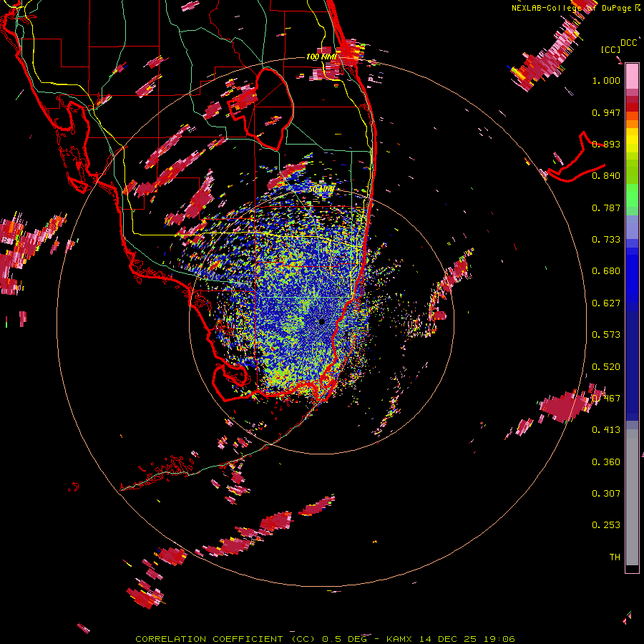The image size is (644, 644).
Task: Click the 14 DEC 25 date text
Action: [x=448, y=639]
